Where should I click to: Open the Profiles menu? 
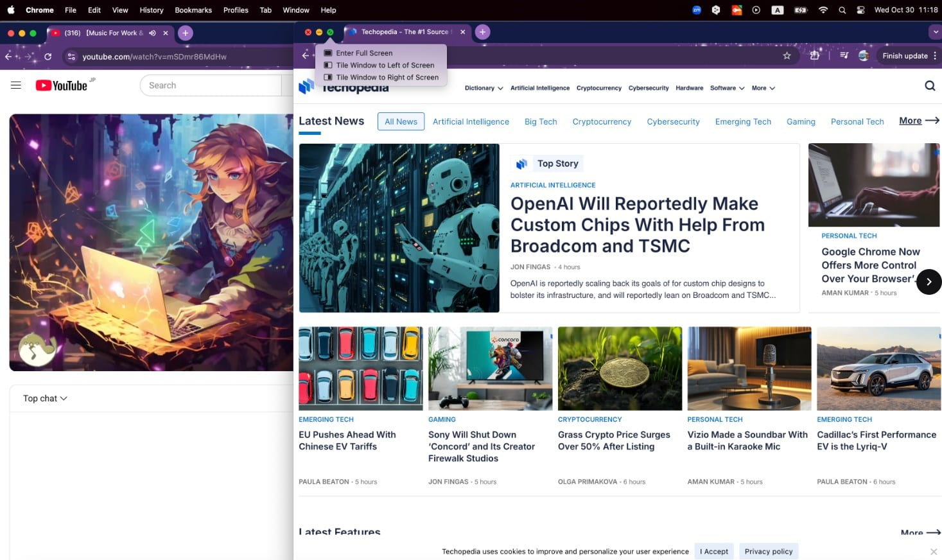point(236,10)
